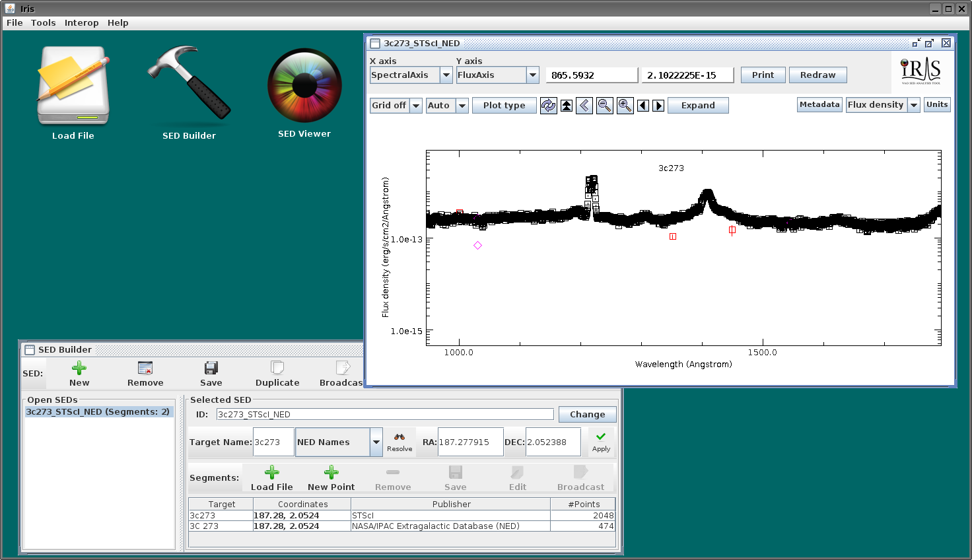972x560 pixels.
Task: Shift plot right with the black arrow
Action: click(658, 106)
